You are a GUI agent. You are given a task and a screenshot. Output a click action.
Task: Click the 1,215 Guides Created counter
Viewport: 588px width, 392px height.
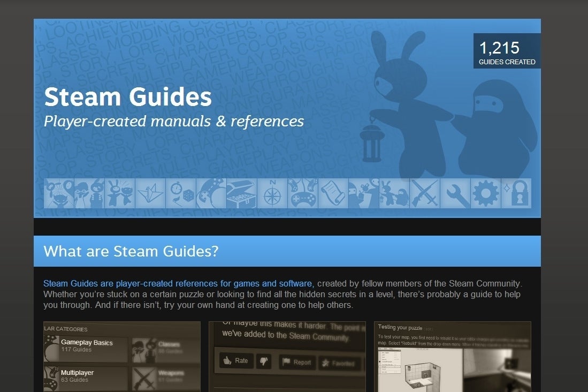click(x=507, y=51)
